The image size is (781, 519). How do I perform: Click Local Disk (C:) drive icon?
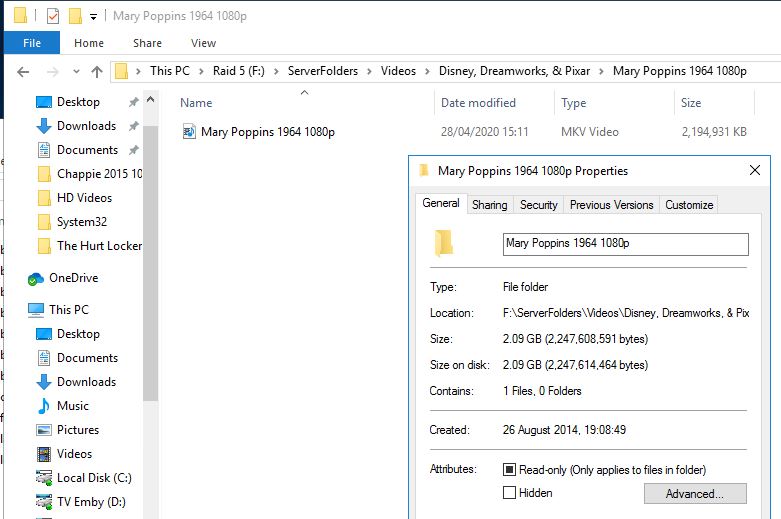(x=44, y=478)
